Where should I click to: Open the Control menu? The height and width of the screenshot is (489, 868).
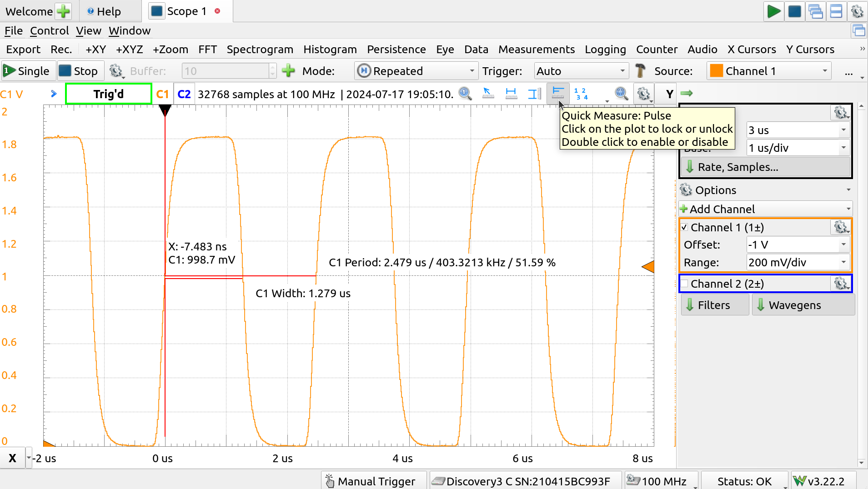50,30
